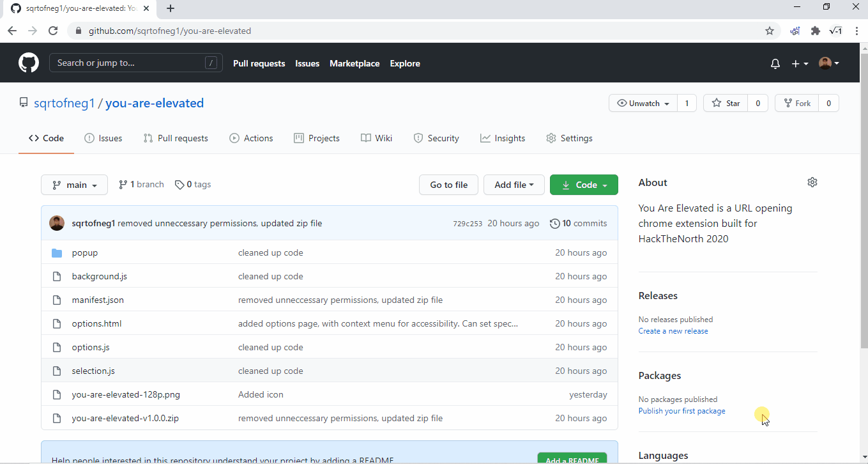Click the browser forward arrow
The width and height of the screenshot is (868, 464).
33,31
